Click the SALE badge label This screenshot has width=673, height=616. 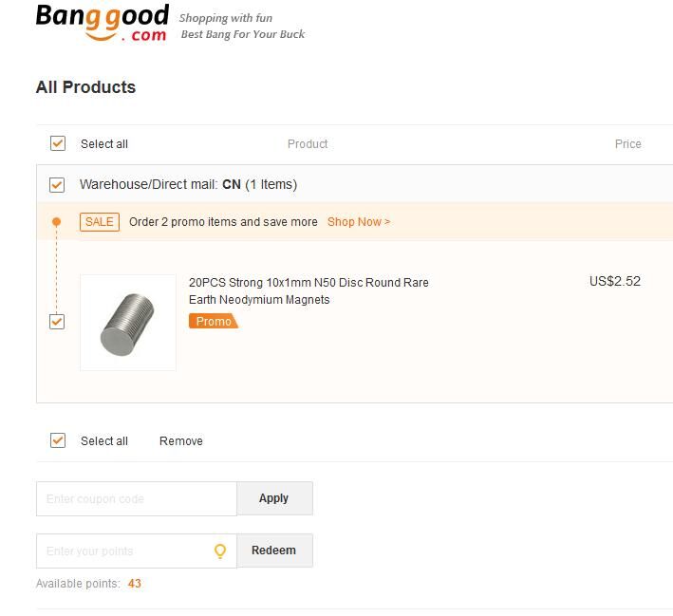[100, 222]
